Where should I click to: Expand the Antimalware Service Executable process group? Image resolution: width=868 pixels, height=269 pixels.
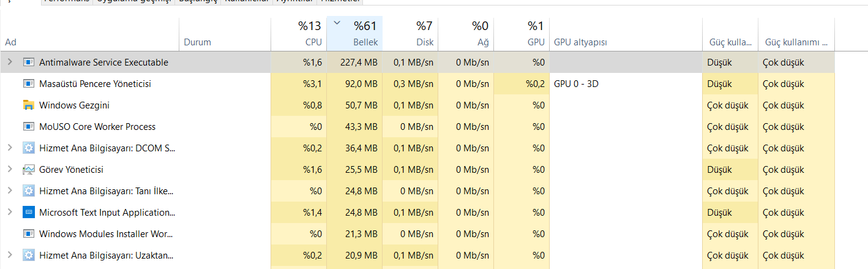9,63
